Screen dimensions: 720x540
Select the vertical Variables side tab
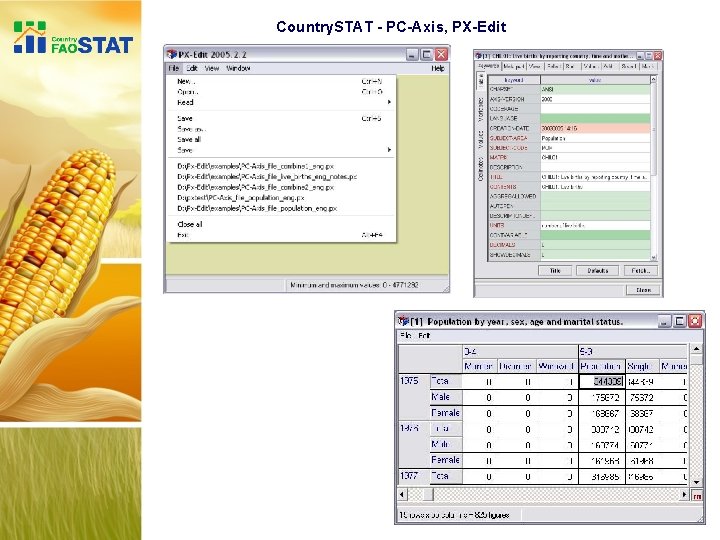pos(481,109)
